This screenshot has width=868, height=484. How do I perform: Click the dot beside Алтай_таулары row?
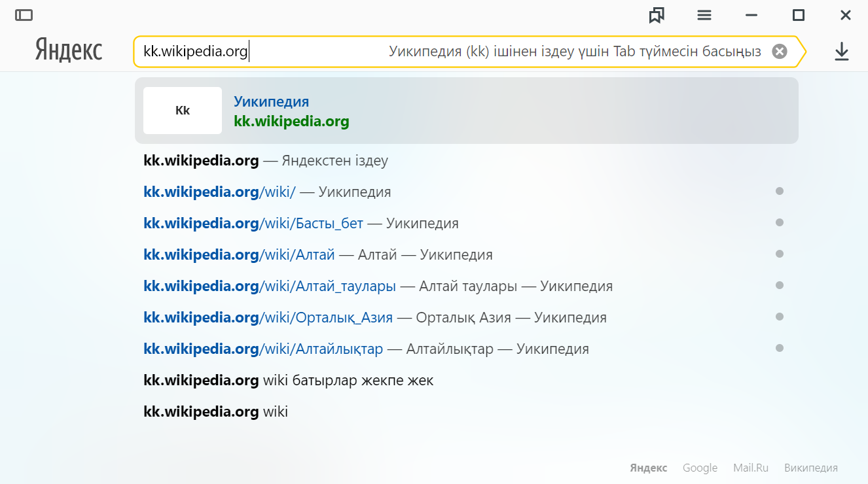(x=779, y=285)
